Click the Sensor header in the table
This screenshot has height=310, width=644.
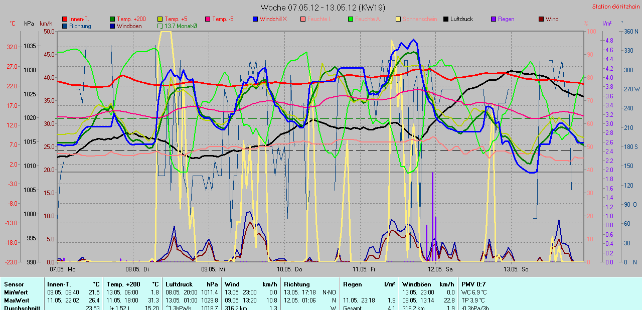tap(14, 284)
